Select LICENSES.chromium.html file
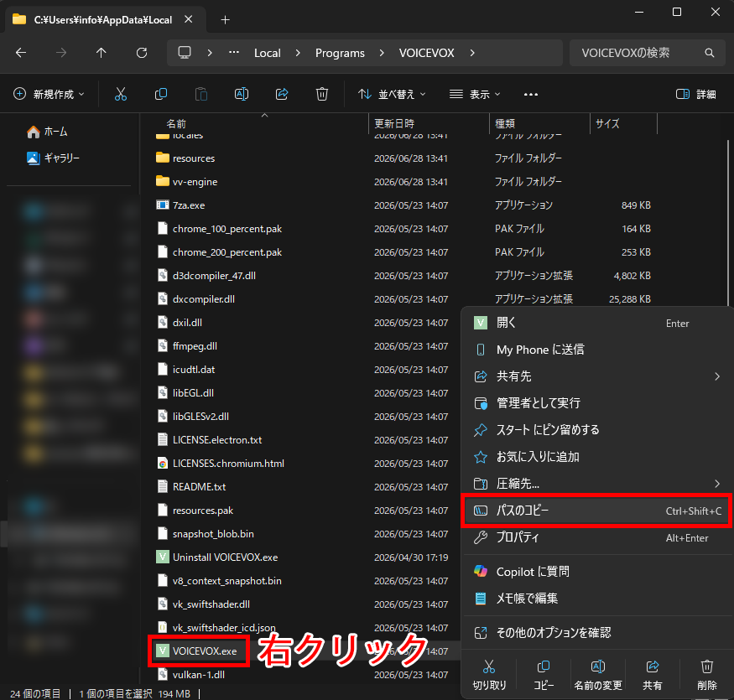This screenshot has width=734, height=700. pyautogui.click(x=220, y=464)
